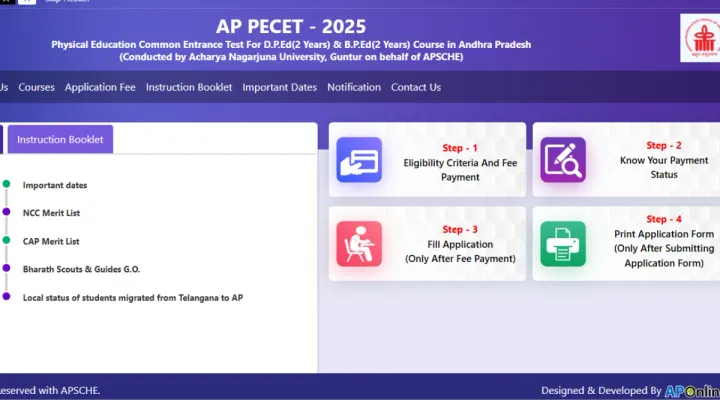Open Bharath Scouts & Guides G.O. link
Image resolution: width=720 pixels, height=400 pixels.
(80, 269)
